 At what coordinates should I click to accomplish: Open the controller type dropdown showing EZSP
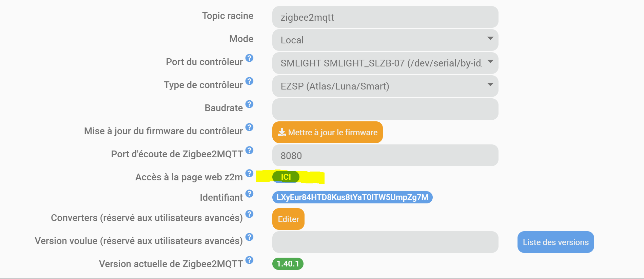[385, 86]
